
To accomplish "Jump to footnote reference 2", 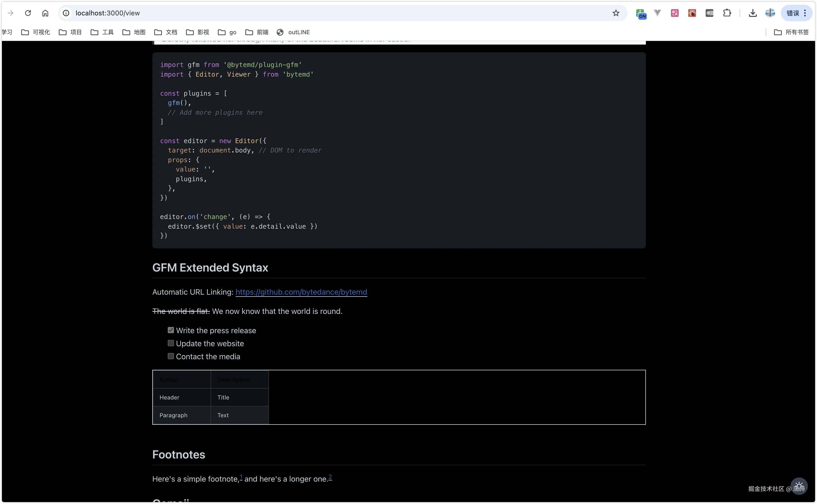I will [x=330, y=477].
